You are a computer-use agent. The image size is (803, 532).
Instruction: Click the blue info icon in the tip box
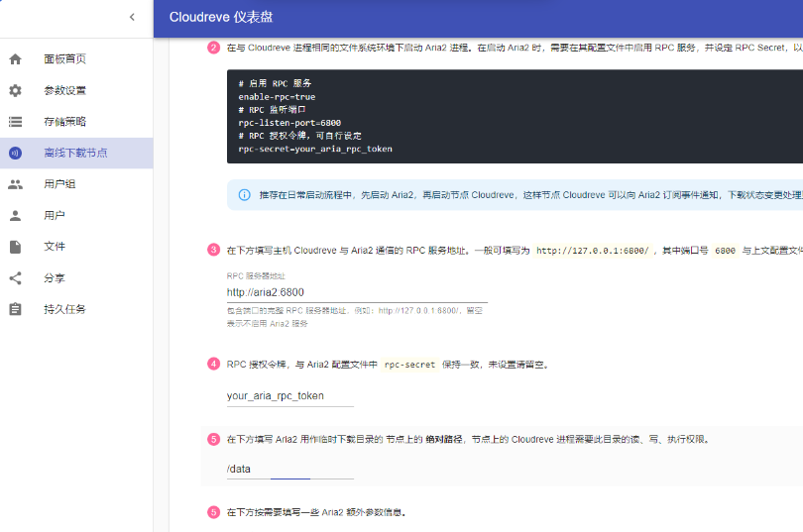click(x=244, y=195)
